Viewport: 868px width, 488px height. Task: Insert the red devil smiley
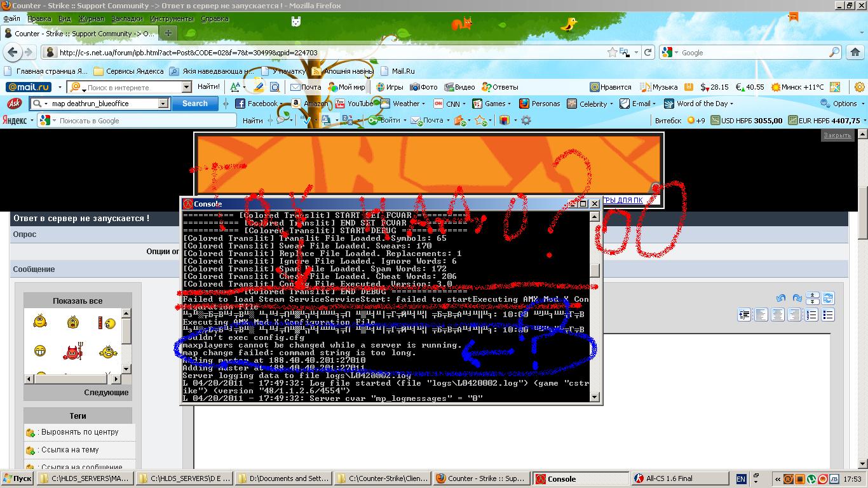click(74, 351)
